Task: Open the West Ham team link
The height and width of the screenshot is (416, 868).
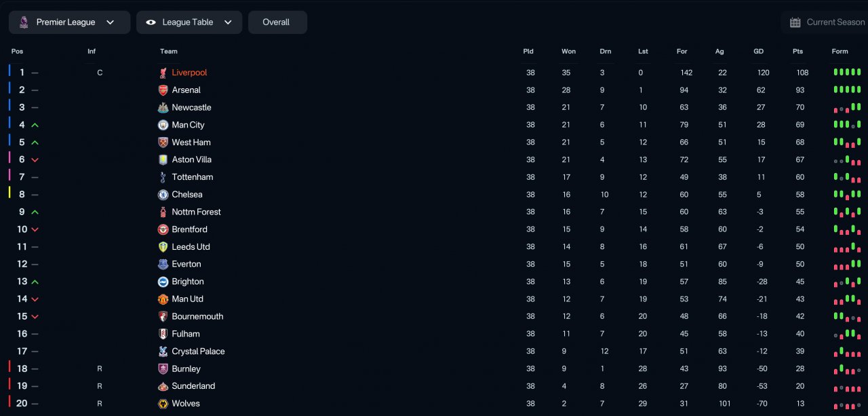Action: 191,143
